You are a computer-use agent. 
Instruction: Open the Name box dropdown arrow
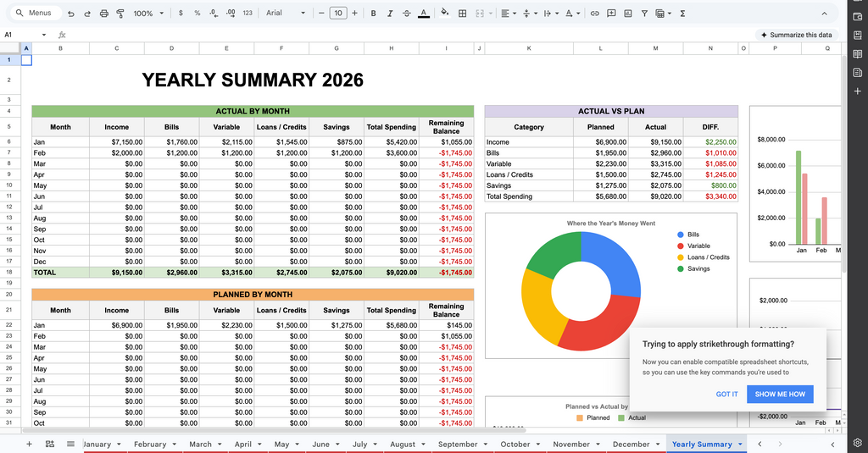tap(44, 35)
